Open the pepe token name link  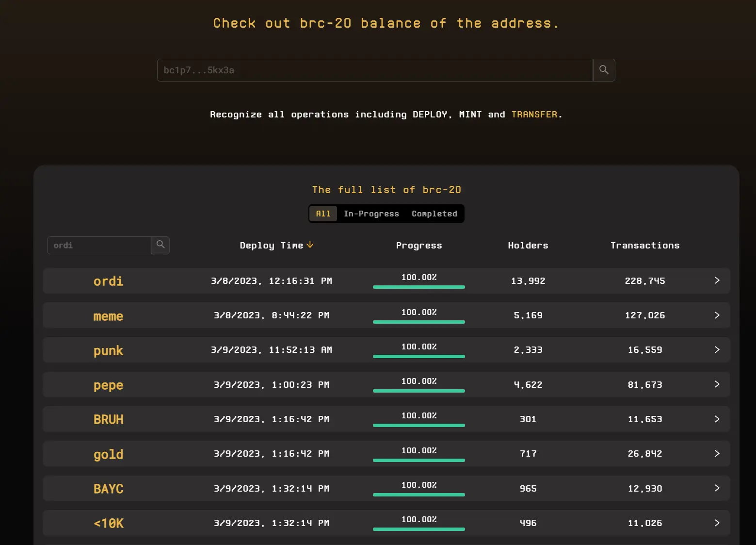(108, 385)
